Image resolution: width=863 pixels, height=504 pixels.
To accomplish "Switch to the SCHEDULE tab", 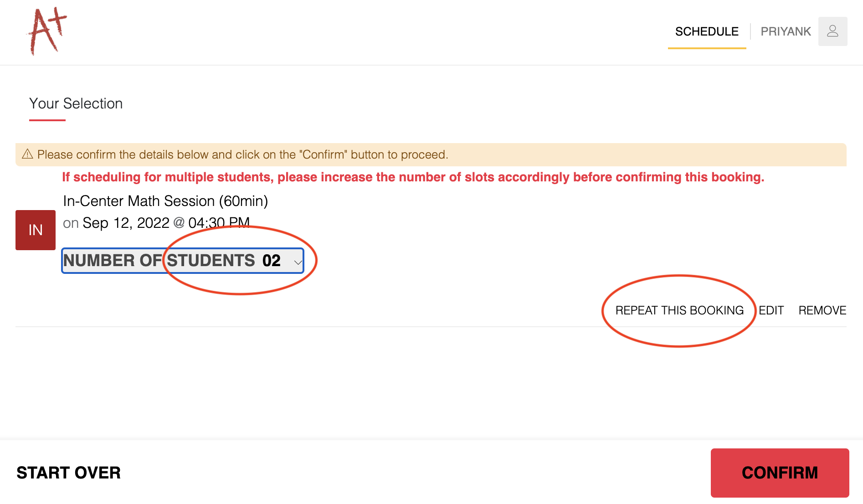I will tap(707, 31).
